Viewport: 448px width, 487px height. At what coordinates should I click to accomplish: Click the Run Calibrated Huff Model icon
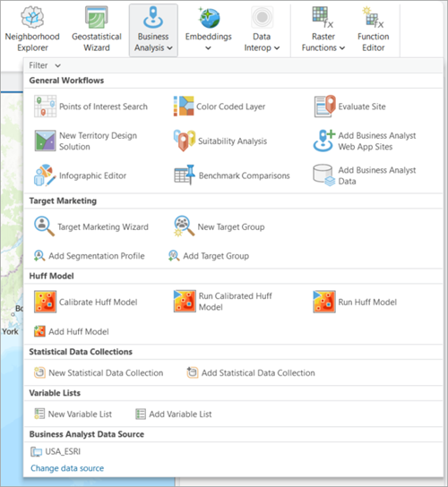(x=185, y=302)
